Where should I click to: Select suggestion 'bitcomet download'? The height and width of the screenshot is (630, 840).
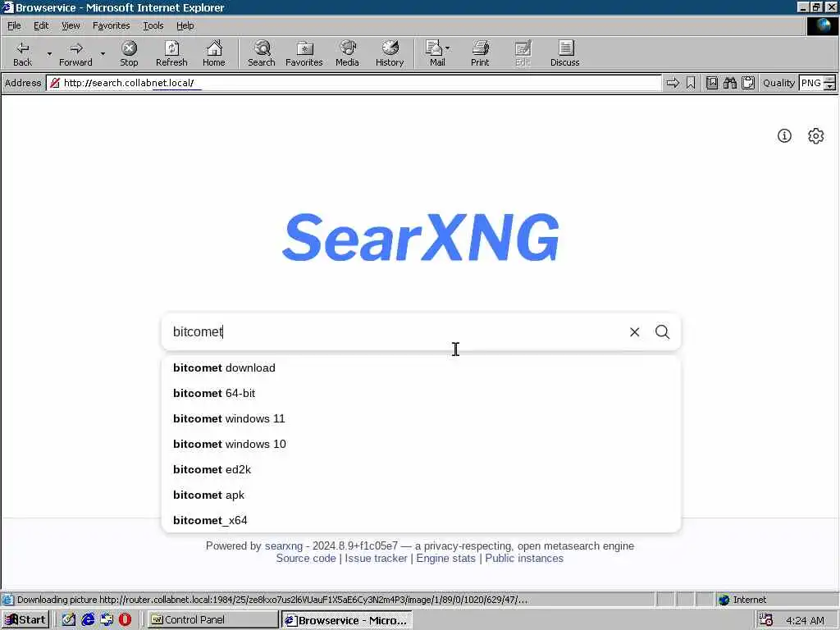[x=421, y=368]
